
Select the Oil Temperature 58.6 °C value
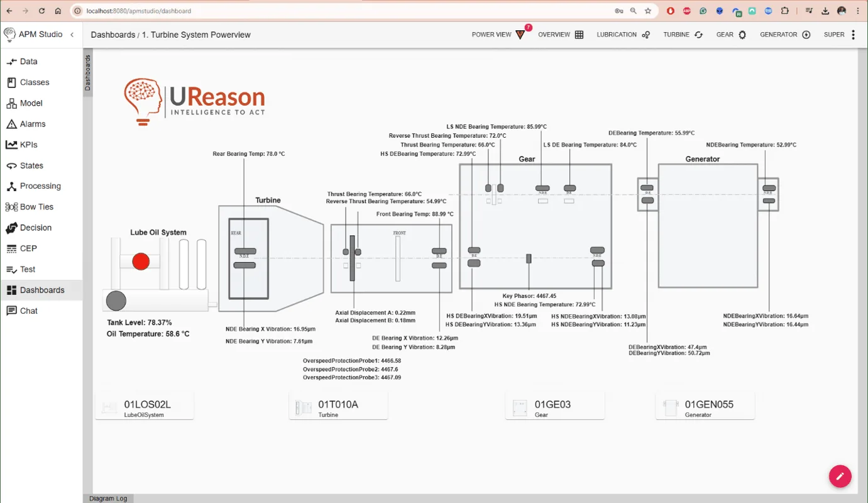[x=148, y=334]
